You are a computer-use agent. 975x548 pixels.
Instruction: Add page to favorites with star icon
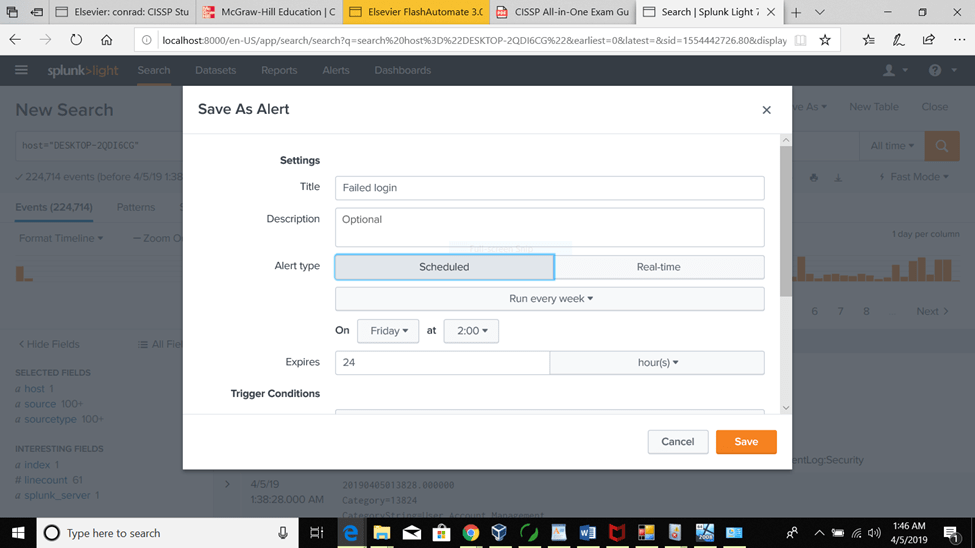[x=825, y=40]
